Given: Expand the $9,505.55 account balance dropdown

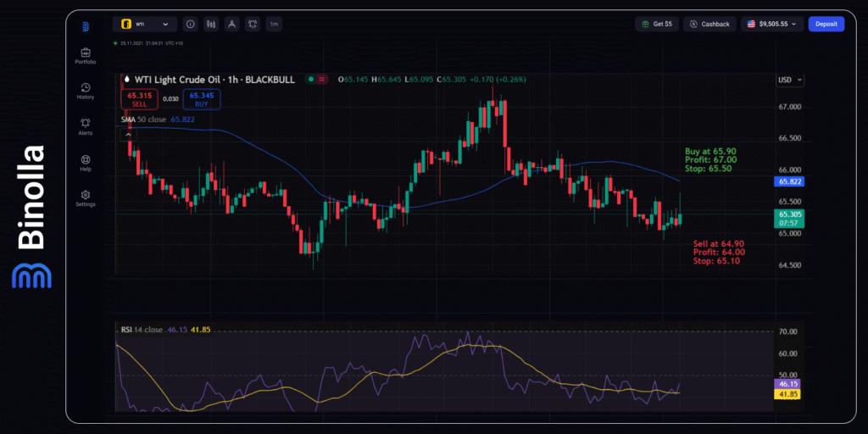Looking at the screenshot, I should pos(771,25).
